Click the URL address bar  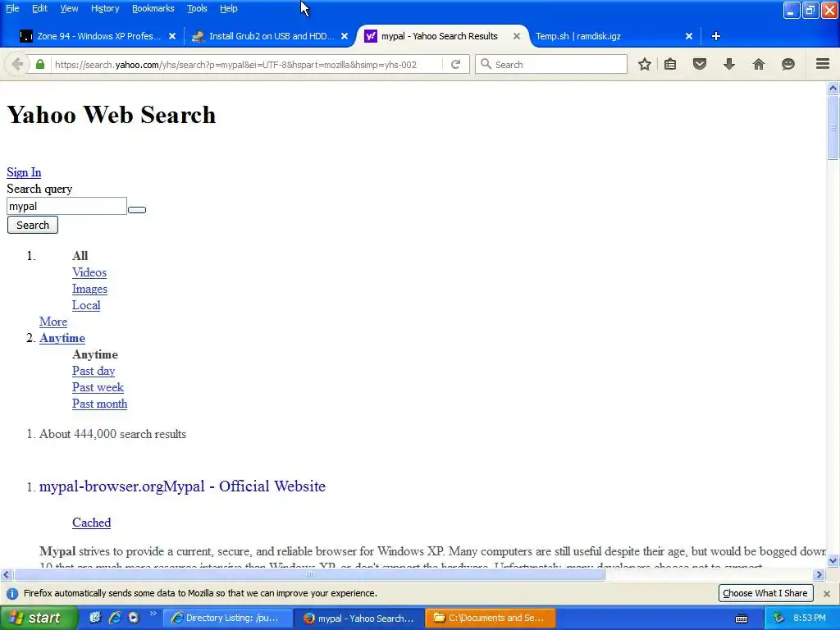pyautogui.click(x=246, y=65)
